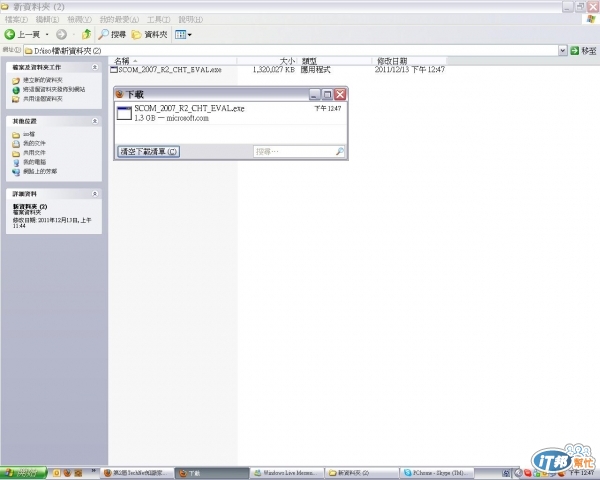Click the Firefox icon in downloads title bar

(x=120, y=94)
